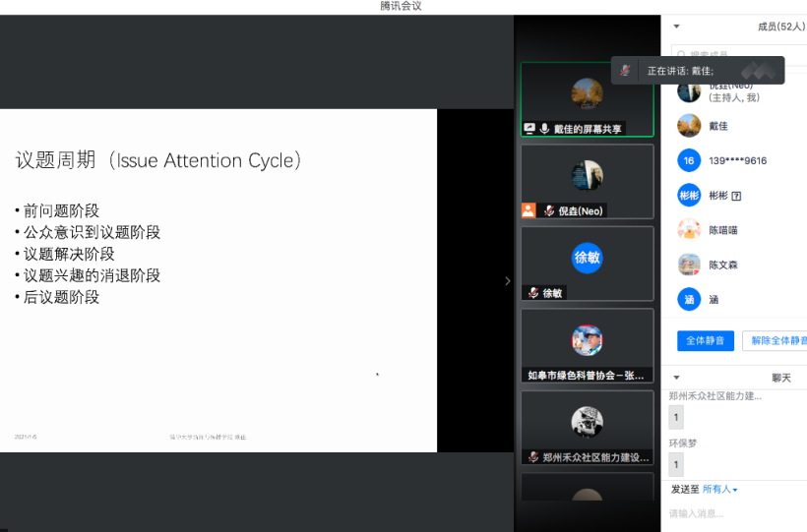Screen dimensions: 807x532
Task: Click the muted microphone icon in the speaking banner
Action: pos(625,71)
